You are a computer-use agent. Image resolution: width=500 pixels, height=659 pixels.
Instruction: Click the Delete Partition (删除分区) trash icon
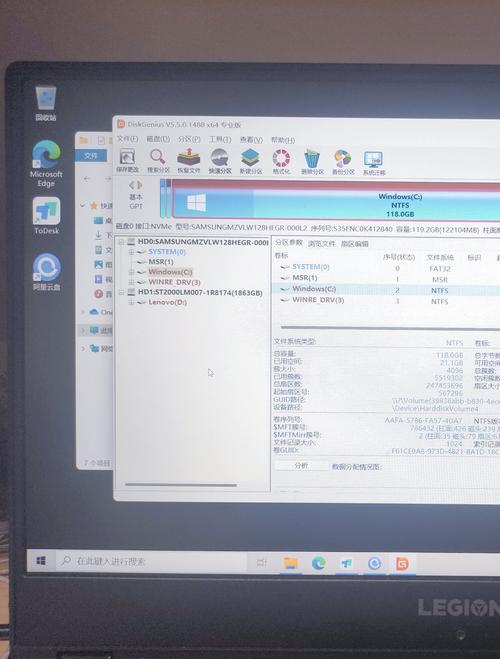coord(312,162)
